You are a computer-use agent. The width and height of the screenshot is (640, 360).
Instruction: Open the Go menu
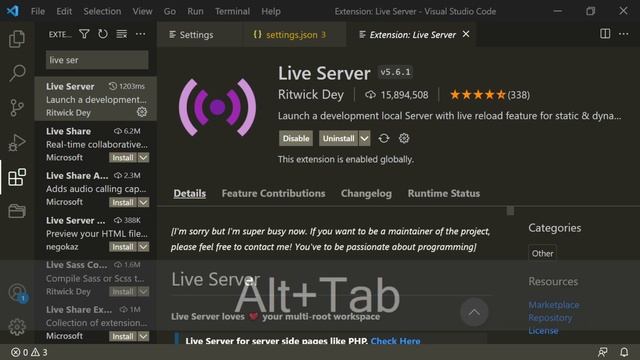click(170, 11)
